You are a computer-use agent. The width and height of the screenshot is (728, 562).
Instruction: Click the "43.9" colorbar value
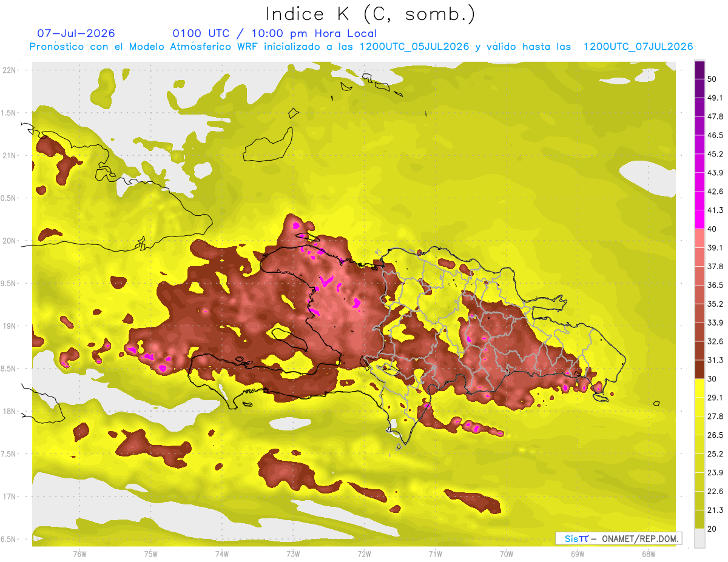715,173
